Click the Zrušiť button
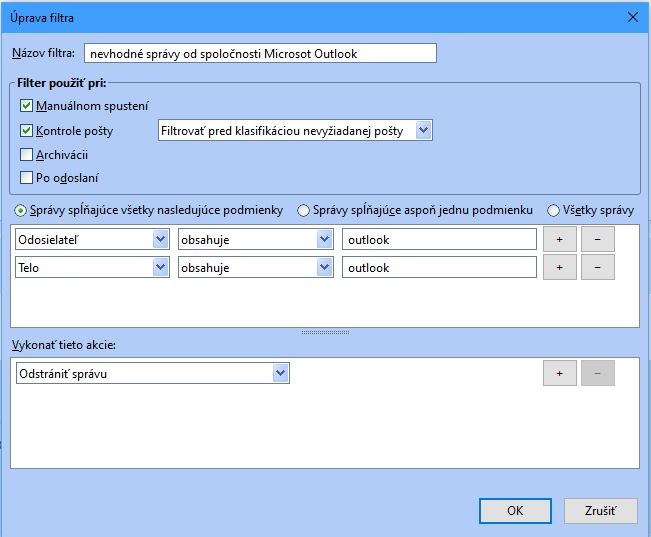 pyautogui.click(x=600, y=510)
